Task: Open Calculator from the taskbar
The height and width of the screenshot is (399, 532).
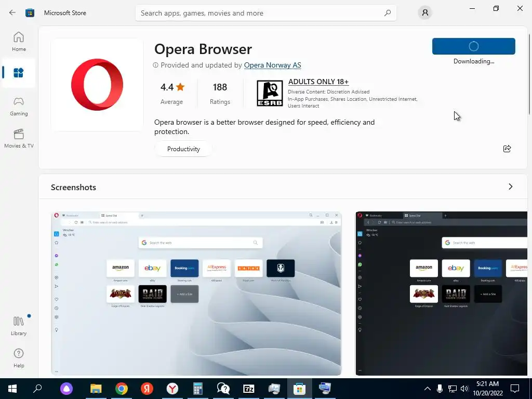Action: [x=198, y=389]
